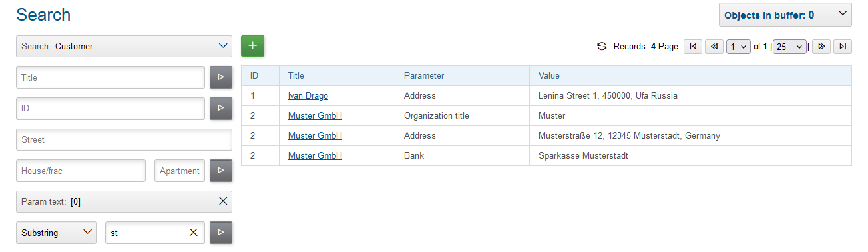Go to the previous page
Image resolution: width=868 pixels, height=252 pixels.
click(714, 47)
